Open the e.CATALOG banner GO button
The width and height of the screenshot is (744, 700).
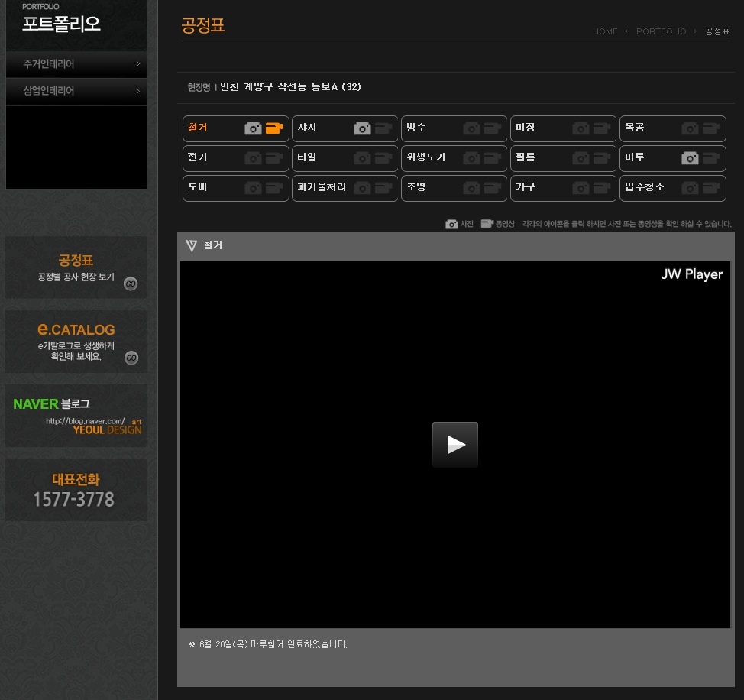click(131, 358)
